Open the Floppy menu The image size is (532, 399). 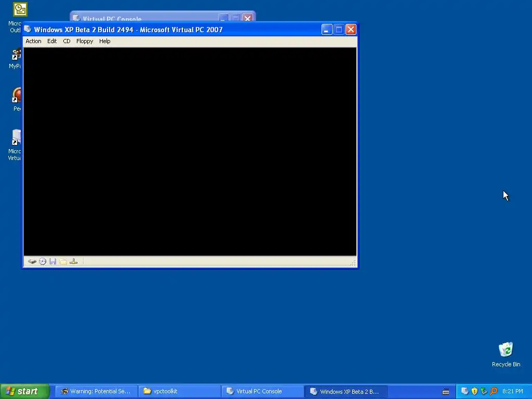point(85,41)
